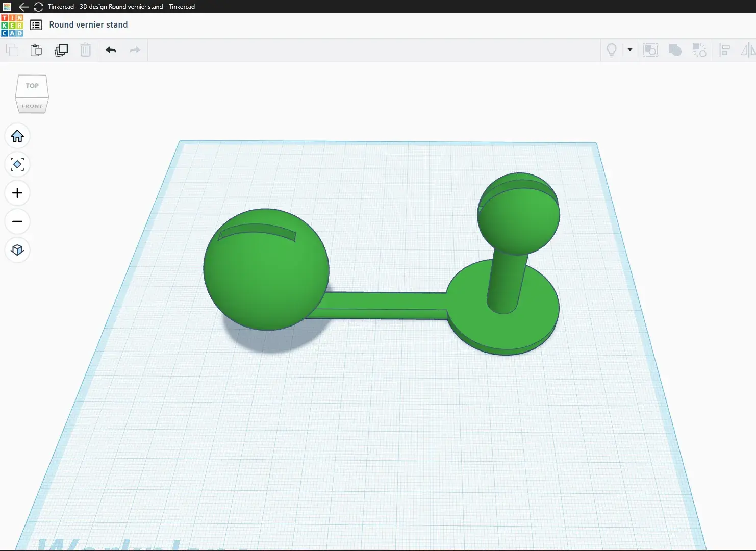
Task: Open the designs list icon
Action: pyautogui.click(x=36, y=25)
